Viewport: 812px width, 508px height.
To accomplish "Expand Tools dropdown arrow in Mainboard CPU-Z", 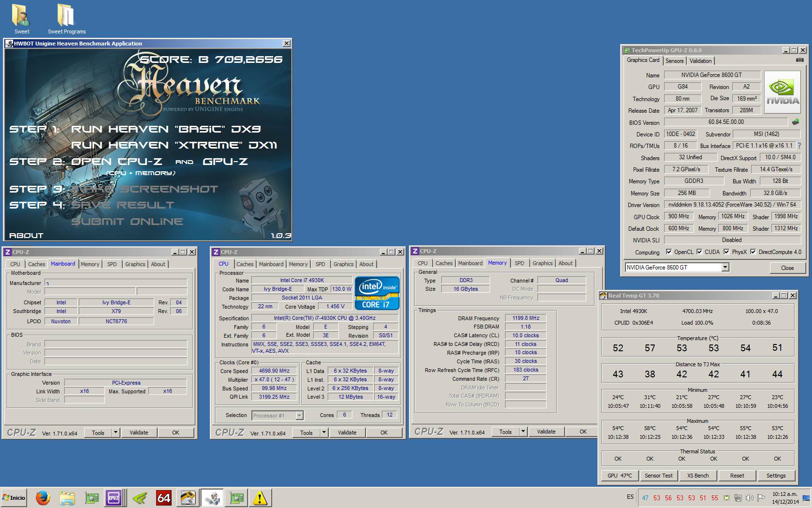I will pyautogui.click(x=116, y=433).
